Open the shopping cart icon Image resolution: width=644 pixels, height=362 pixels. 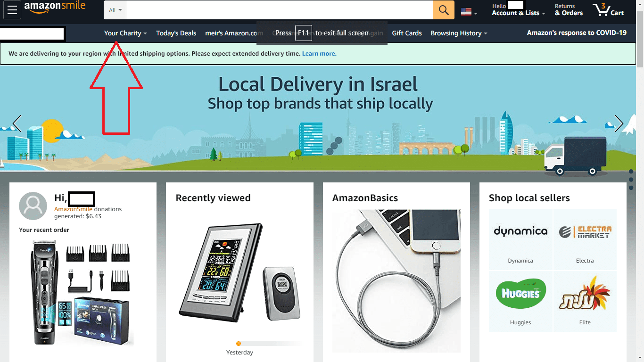(x=609, y=10)
